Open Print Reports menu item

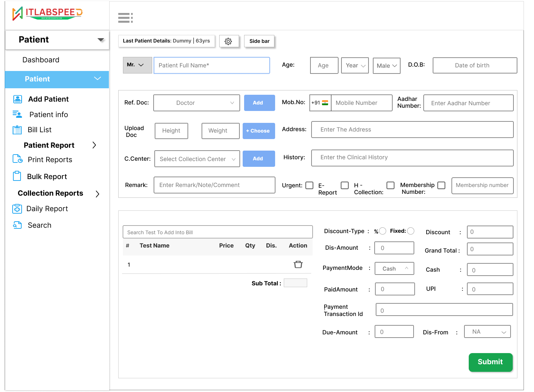50,160
